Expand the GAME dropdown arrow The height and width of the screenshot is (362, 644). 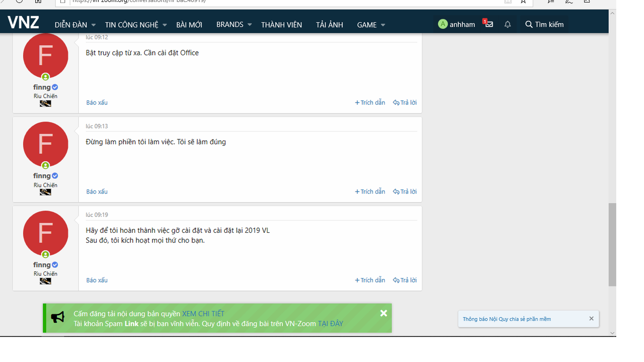coord(383,25)
